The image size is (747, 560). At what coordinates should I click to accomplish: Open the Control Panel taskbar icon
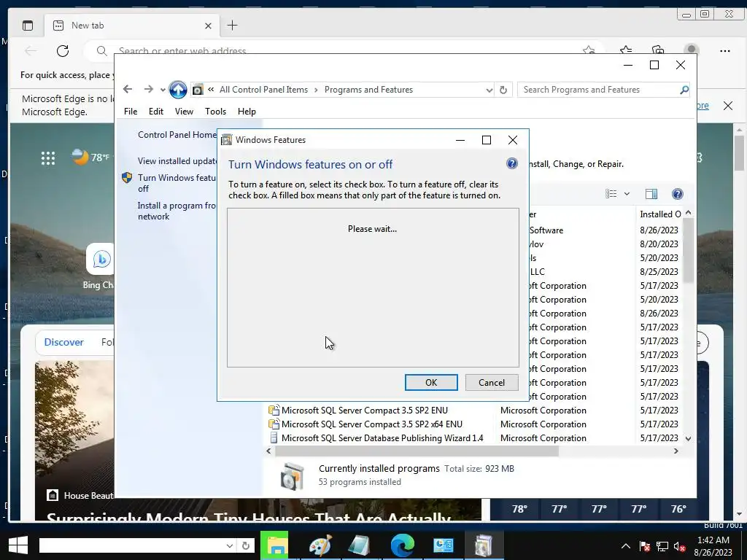tap(443, 545)
